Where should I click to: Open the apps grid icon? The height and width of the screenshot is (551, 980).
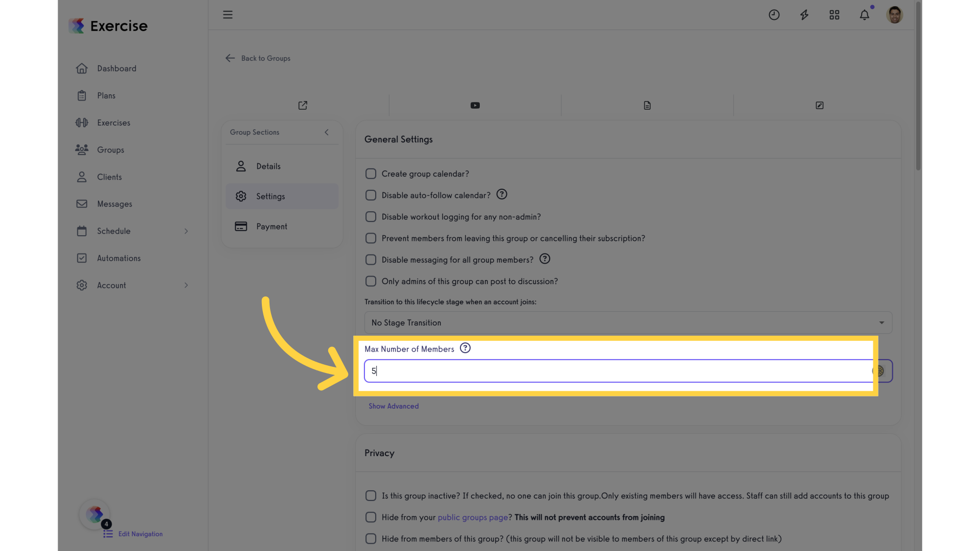coord(835,15)
